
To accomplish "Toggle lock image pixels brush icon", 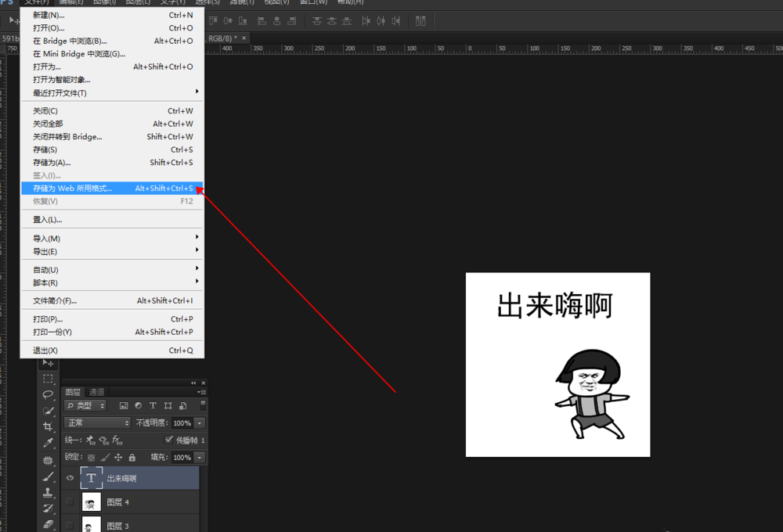I will (x=105, y=458).
